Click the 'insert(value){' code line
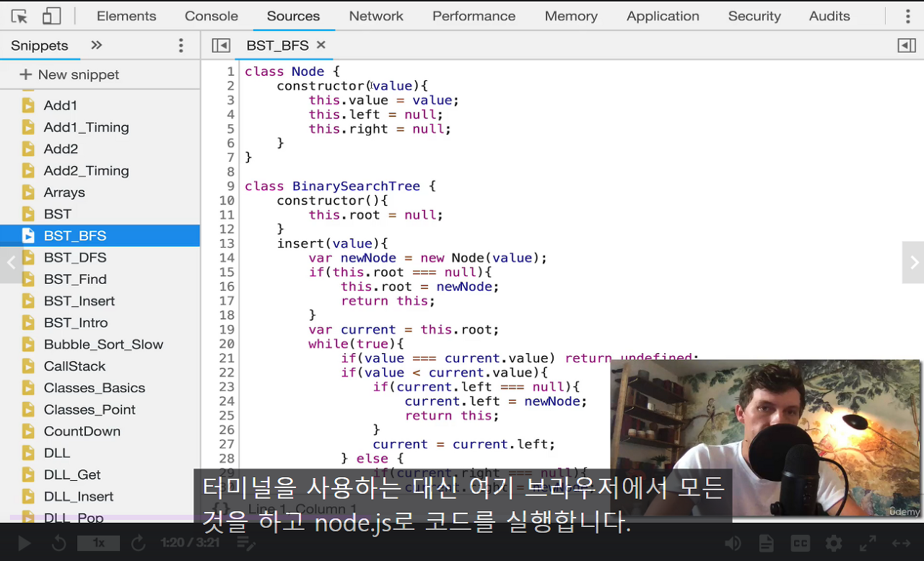This screenshot has height=561, width=924. pos(333,243)
